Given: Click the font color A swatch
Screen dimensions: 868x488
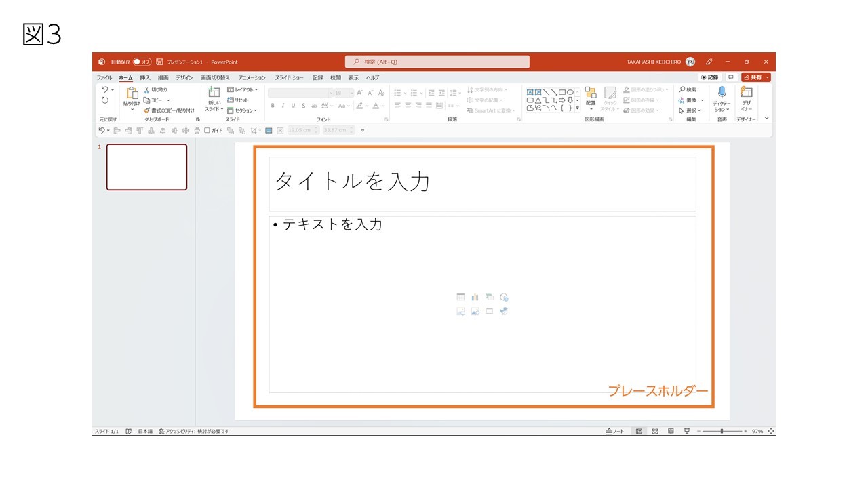Looking at the screenshot, I should coord(376,106).
